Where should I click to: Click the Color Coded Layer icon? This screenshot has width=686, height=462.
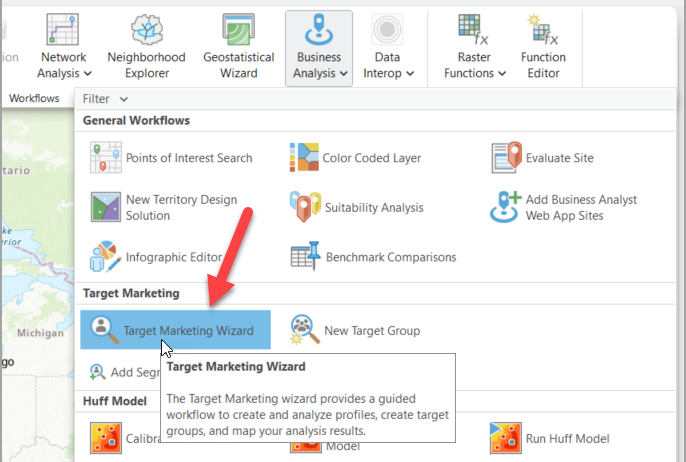pos(304,158)
